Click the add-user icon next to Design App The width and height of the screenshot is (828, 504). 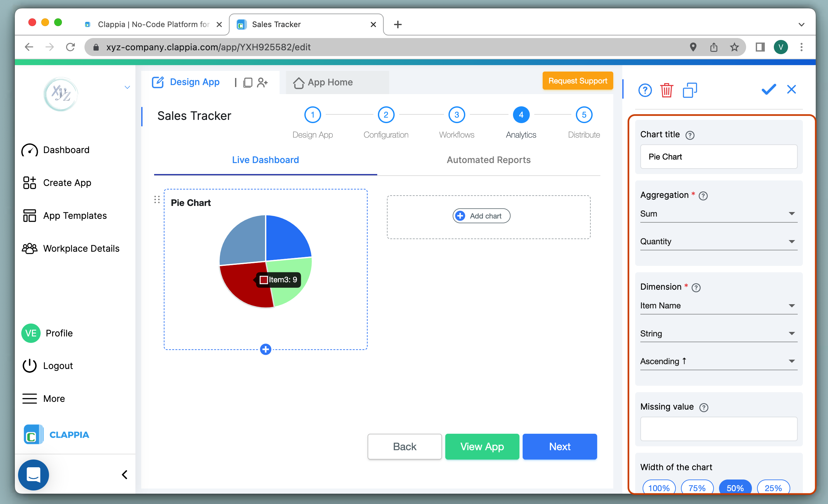pyautogui.click(x=263, y=82)
